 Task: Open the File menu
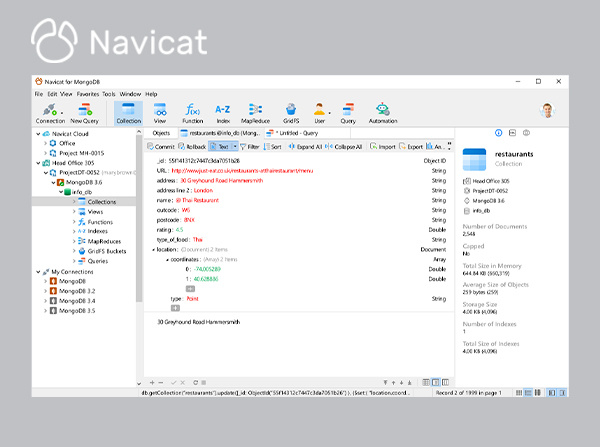39,94
